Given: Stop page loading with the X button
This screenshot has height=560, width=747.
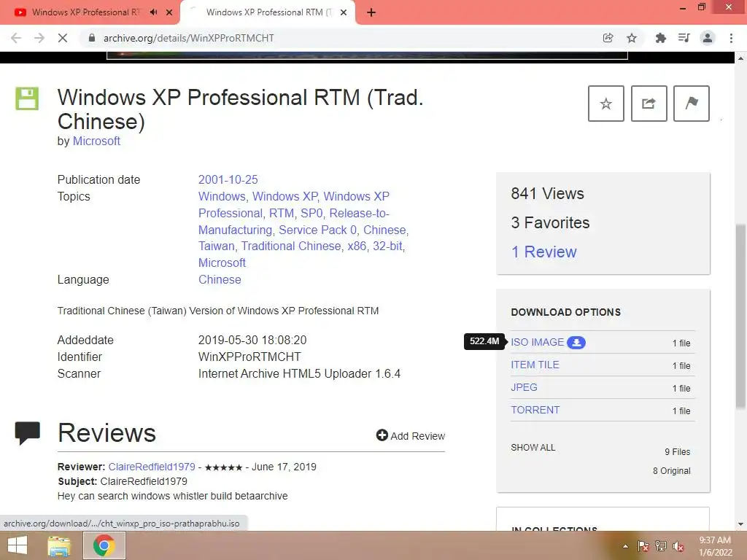Looking at the screenshot, I should 63,38.
